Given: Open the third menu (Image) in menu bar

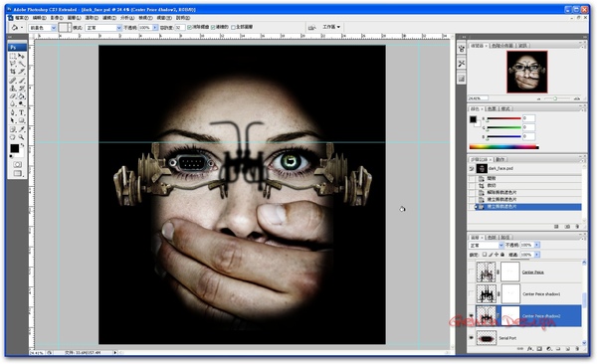Looking at the screenshot, I should (57, 18).
